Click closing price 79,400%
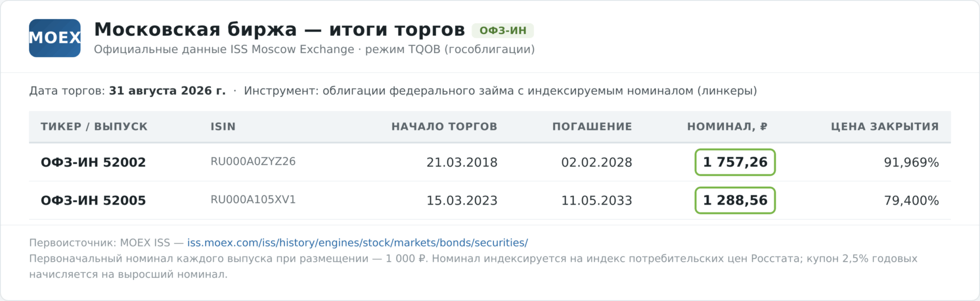The image size is (980, 301). point(912,201)
